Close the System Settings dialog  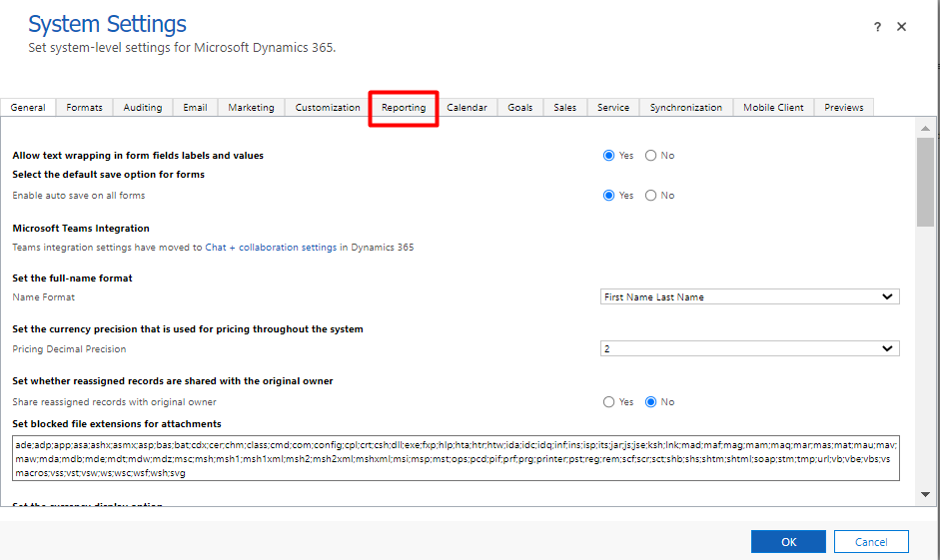coord(901,26)
